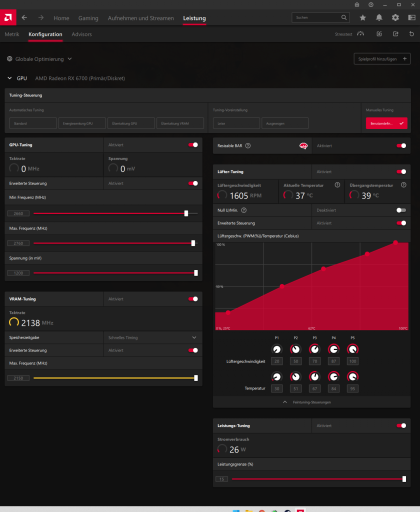Select Leise tuning preset
The image size is (420, 512).
click(x=236, y=123)
